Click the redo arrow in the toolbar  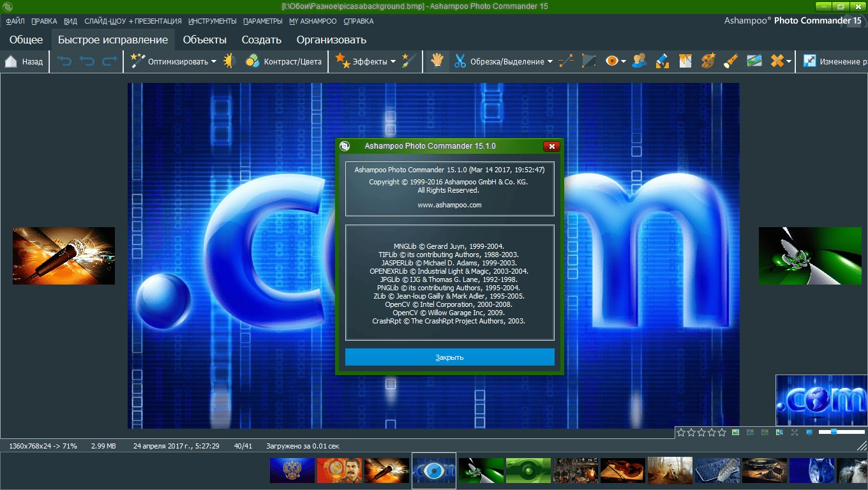[x=110, y=61]
